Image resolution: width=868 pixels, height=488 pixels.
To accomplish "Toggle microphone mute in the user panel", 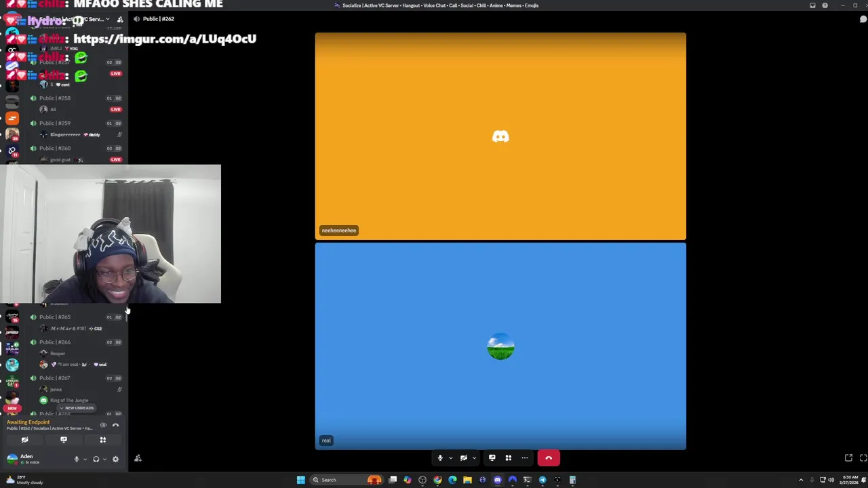I will click(x=77, y=460).
